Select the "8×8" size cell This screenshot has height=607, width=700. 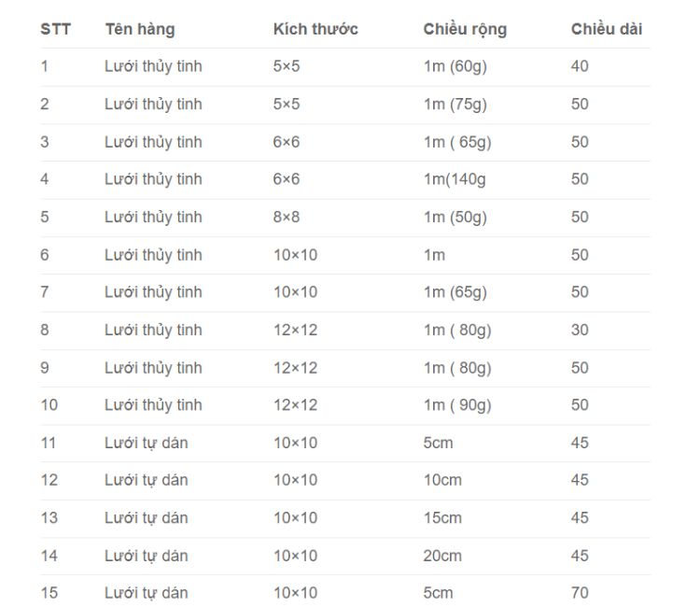click(x=287, y=217)
